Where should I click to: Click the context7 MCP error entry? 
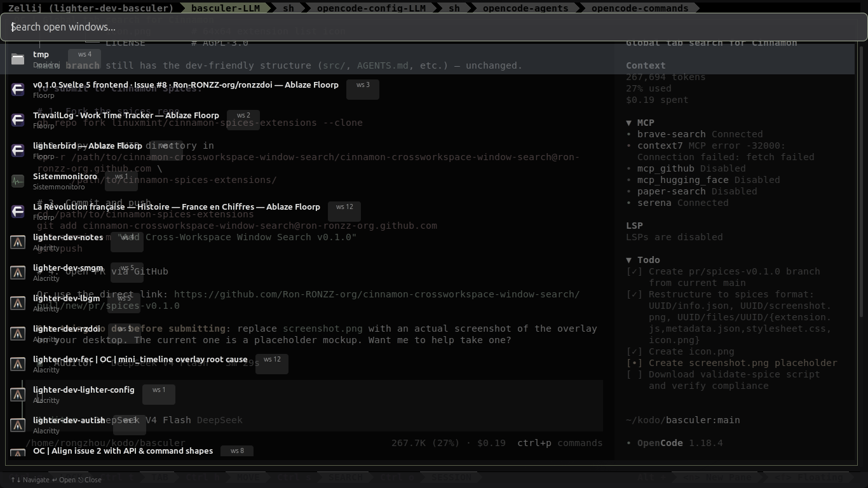720,151
